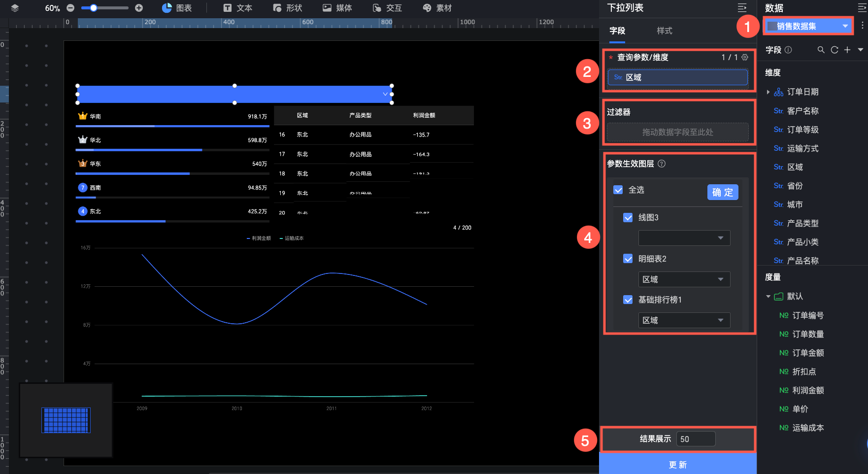868x474 pixels.
Task: Click the 产品类型 table column header
Action: [361, 115]
